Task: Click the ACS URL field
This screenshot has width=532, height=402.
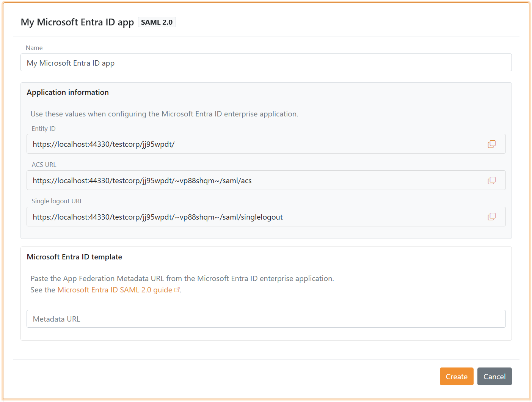Action: pyautogui.click(x=228, y=180)
